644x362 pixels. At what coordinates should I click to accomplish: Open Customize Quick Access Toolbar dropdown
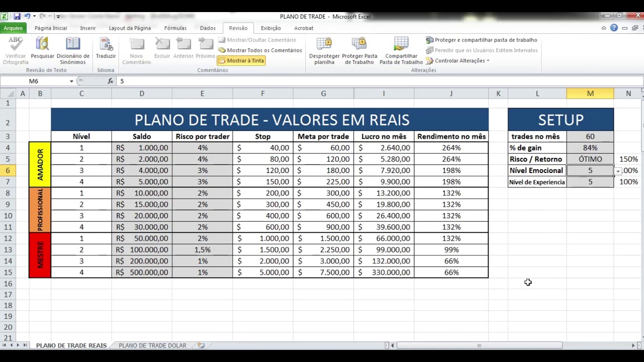click(58, 17)
